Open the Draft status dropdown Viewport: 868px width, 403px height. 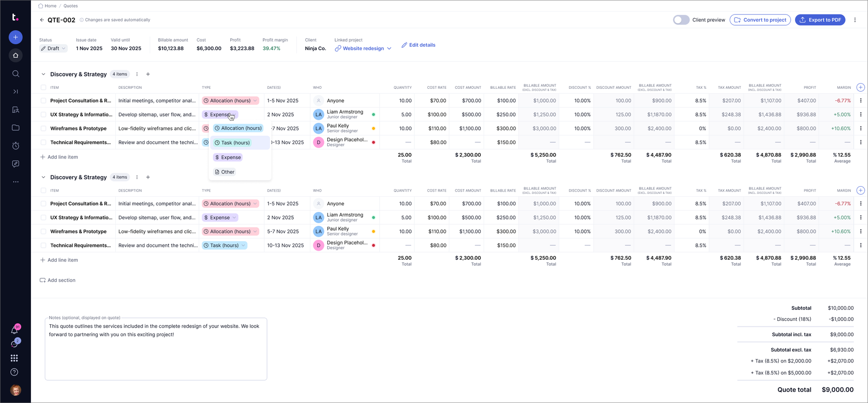pyautogui.click(x=53, y=49)
